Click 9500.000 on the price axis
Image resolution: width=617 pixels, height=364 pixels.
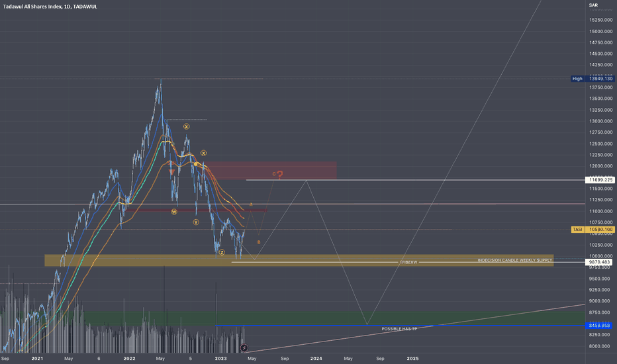pyautogui.click(x=600, y=279)
